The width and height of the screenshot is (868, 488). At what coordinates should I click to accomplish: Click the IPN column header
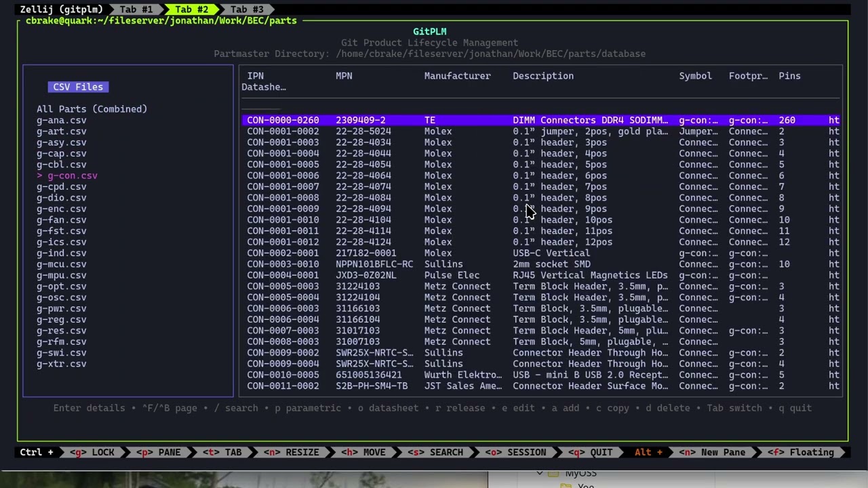[x=256, y=76]
